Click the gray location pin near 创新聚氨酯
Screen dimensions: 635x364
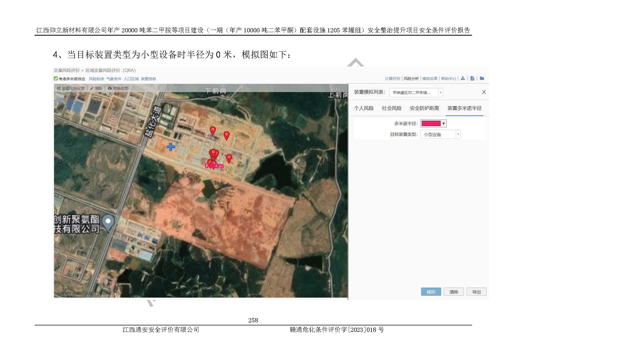108,222
